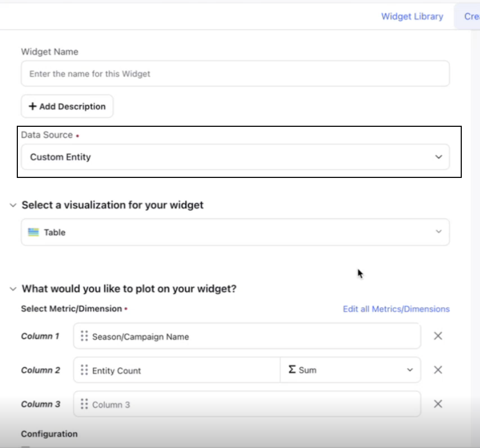Switch to the Create tab
The image size is (480, 448).
click(x=471, y=16)
